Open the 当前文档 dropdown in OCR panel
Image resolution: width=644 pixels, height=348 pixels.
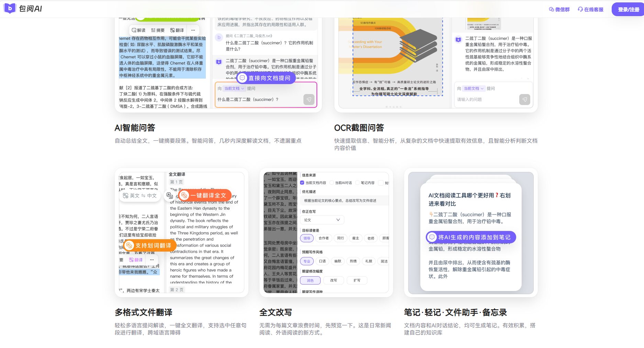point(474,89)
